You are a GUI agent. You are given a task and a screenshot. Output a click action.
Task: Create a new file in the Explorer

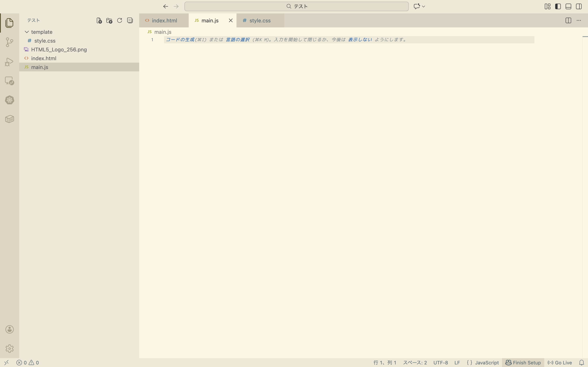(x=99, y=21)
